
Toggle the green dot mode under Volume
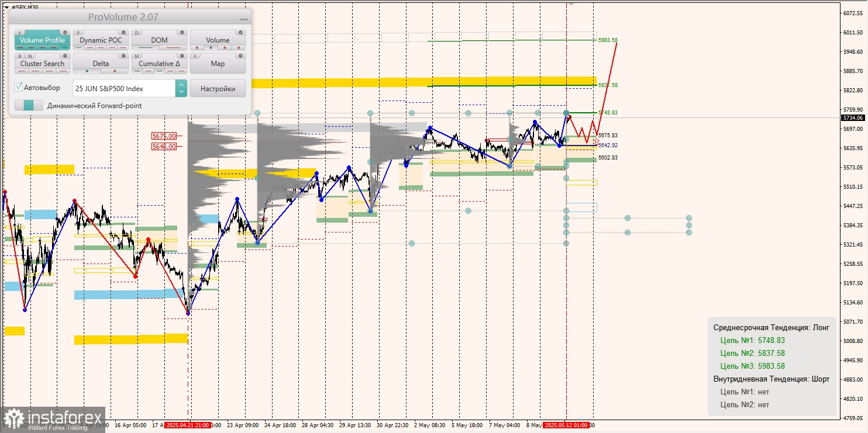(x=211, y=48)
